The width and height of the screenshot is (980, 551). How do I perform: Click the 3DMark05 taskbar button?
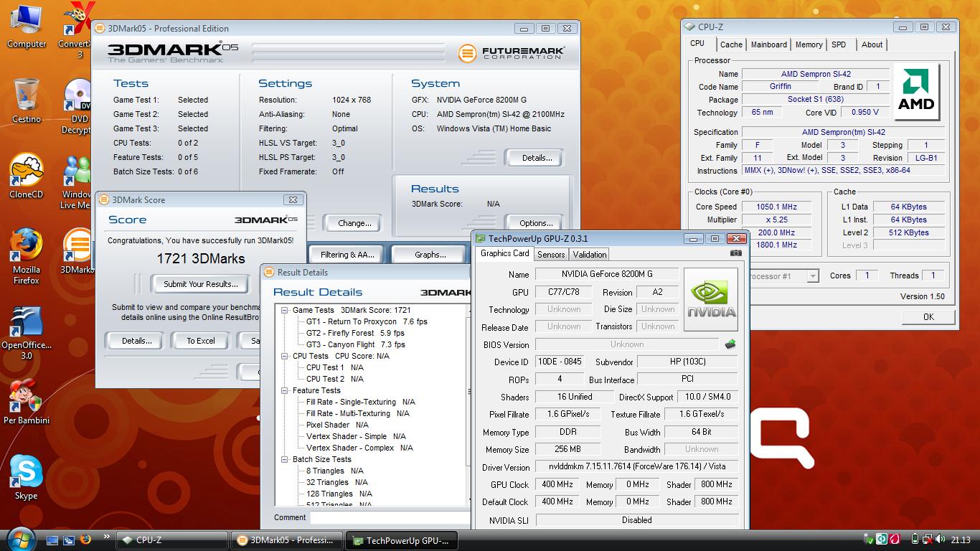(x=287, y=540)
